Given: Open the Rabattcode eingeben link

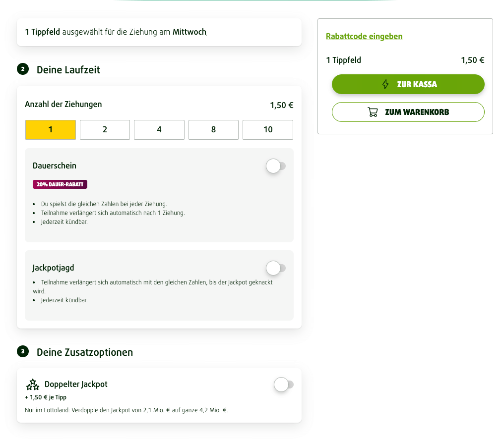Looking at the screenshot, I should [x=364, y=36].
